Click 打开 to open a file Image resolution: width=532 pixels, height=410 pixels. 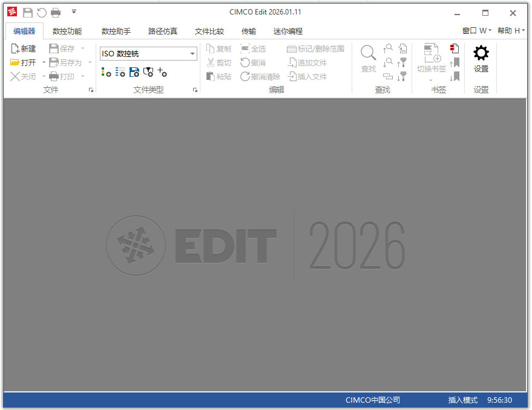[x=23, y=63]
